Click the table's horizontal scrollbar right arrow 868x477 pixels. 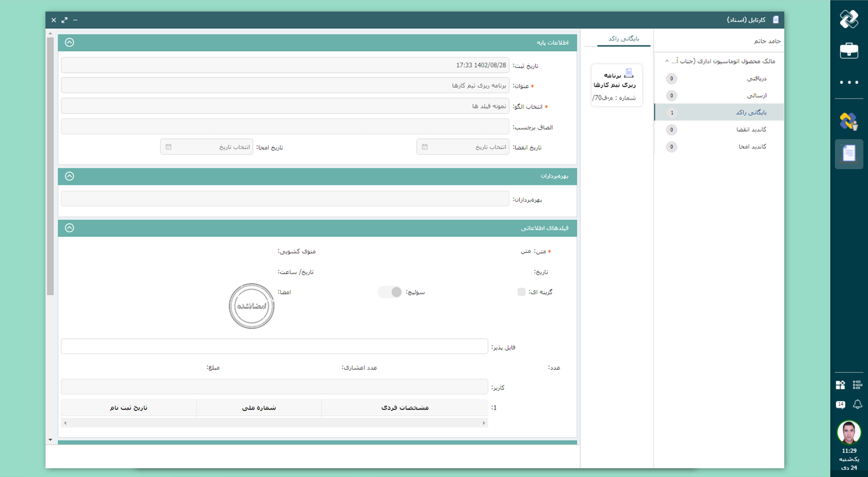[484, 423]
